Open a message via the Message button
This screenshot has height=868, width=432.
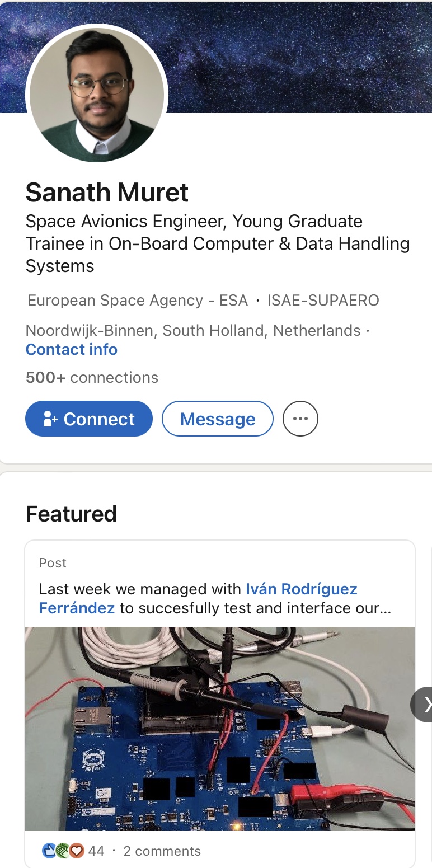coord(217,419)
